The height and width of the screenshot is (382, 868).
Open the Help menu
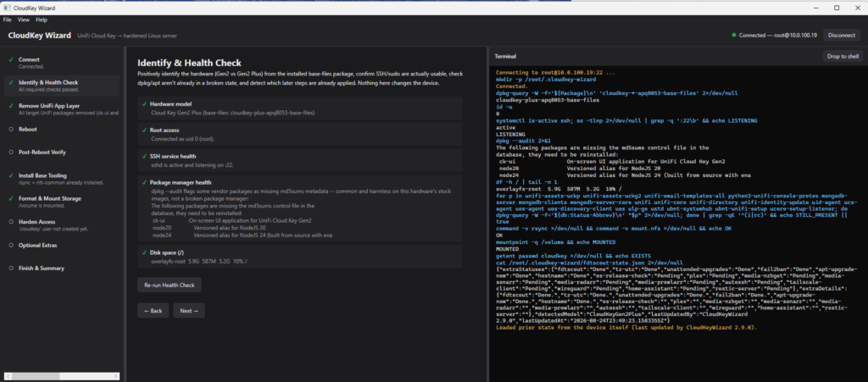pos(42,19)
